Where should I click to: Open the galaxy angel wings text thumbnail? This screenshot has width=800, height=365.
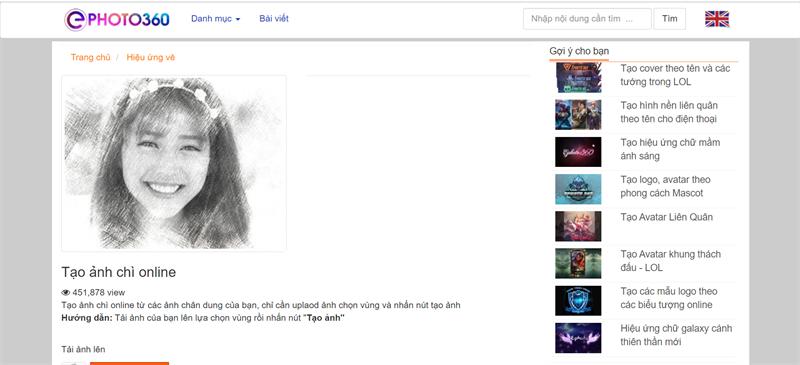coord(578,338)
